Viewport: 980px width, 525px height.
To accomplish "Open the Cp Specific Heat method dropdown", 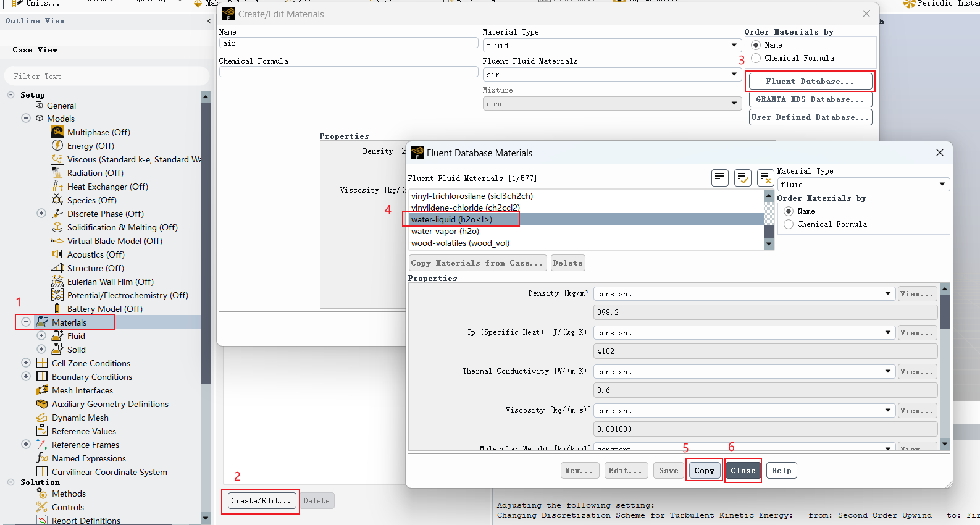I will 744,332.
